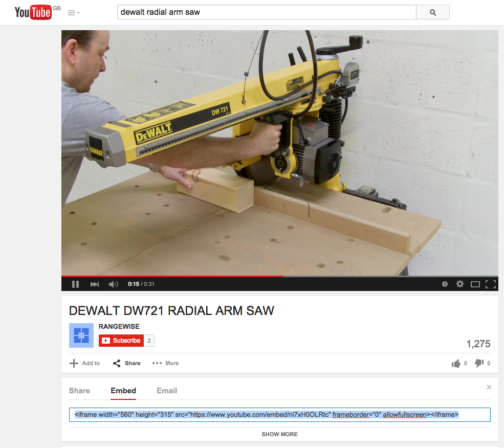
Task: Select the Embed tab
Action: (123, 391)
